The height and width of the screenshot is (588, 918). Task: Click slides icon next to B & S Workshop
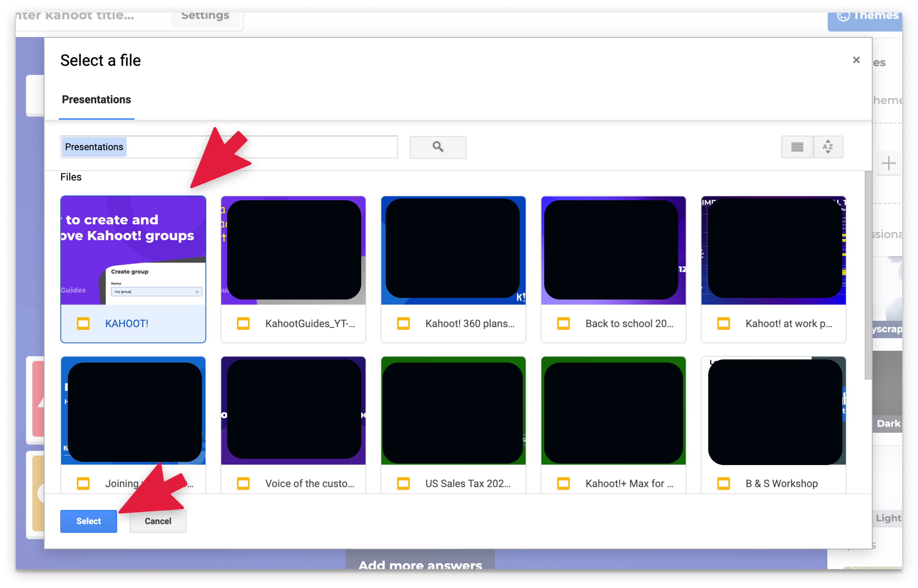tap(723, 483)
